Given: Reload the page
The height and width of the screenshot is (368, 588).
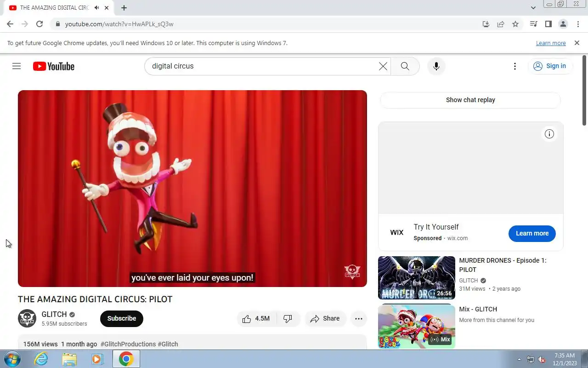Looking at the screenshot, I should point(40,24).
